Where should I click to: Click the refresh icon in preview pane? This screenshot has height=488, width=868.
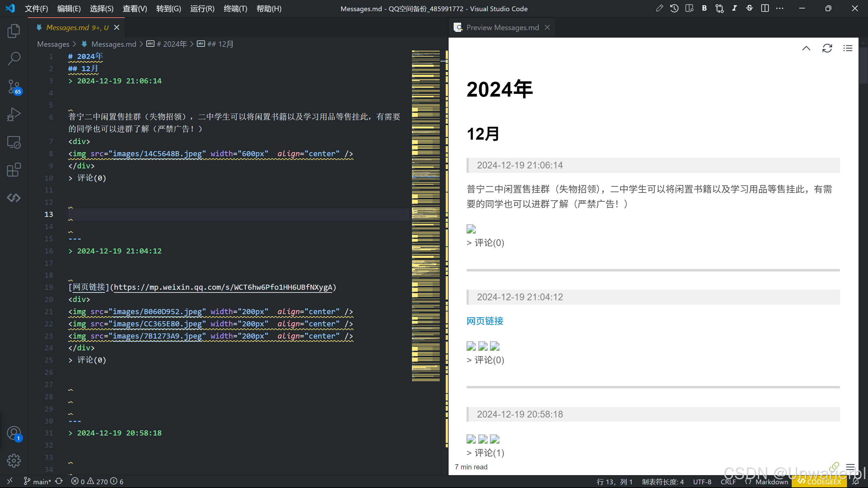tap(827, 48)
